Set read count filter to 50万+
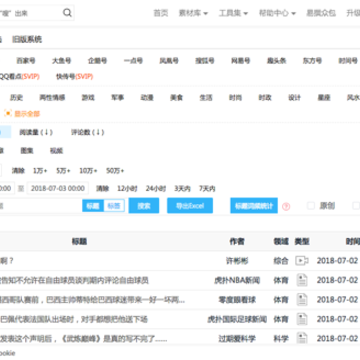The image size is (360, 360). pos(115,171)
